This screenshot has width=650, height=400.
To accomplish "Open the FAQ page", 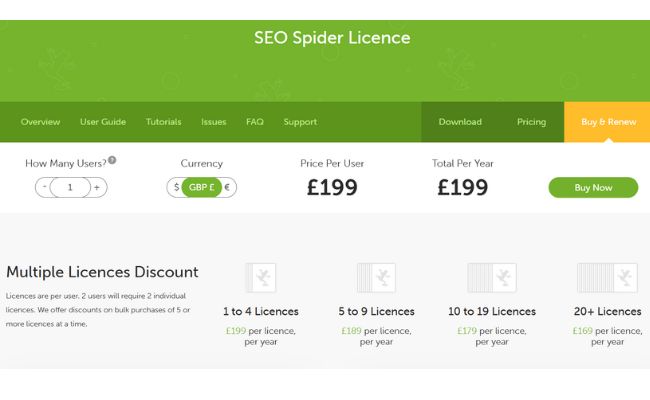I will click(x=255, y=122).
